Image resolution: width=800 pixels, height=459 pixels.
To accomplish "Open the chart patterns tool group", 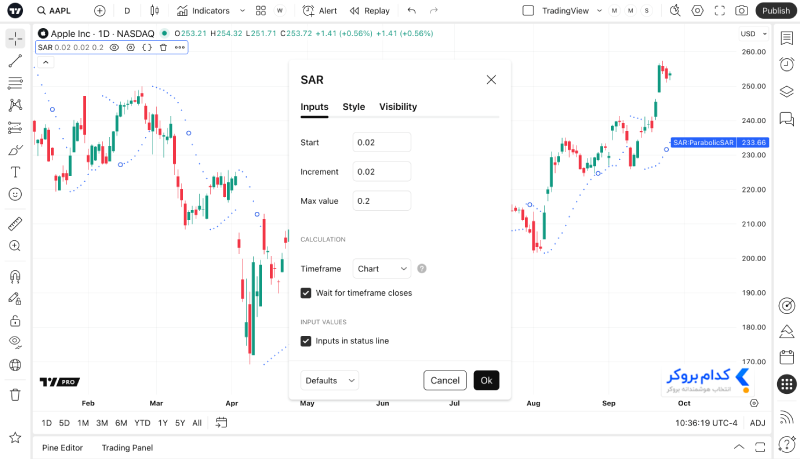I will (x=15, y=105).
